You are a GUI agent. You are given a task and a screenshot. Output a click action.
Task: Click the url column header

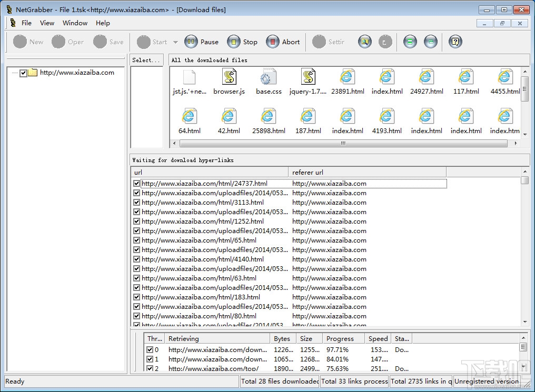tap(209, 172)
